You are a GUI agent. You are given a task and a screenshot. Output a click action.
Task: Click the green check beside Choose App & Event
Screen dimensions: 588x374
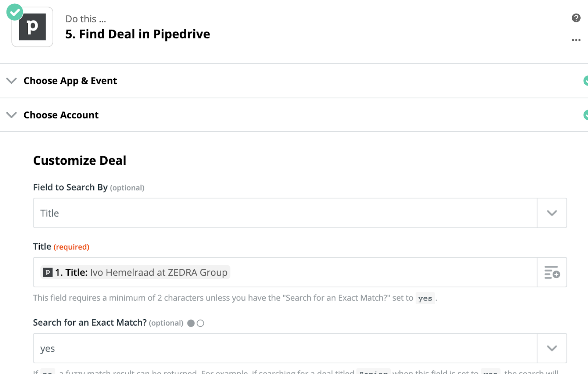pos(586,81)
